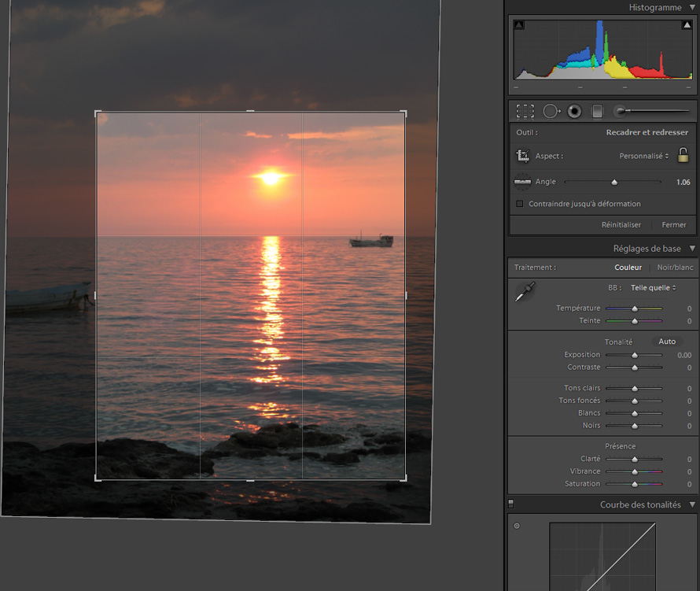The width and height of the screenshot is (700, 591).
Task: Click the top-right crop corner handle
Action: [x=403, y=113]
